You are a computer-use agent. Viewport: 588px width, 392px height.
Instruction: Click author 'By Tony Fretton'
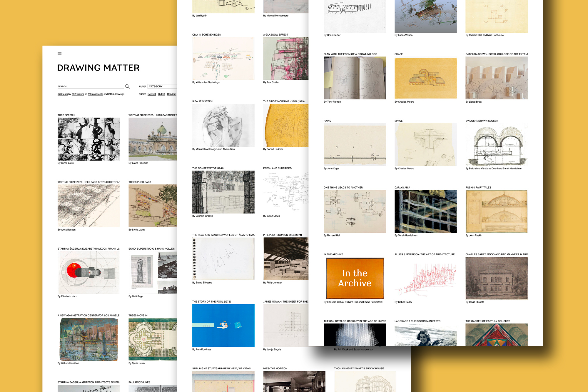tap(332, 102)
